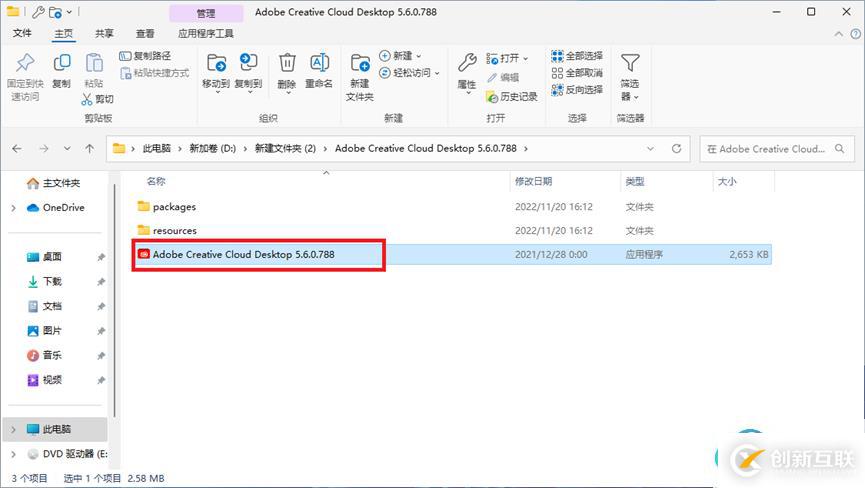
Task: Create a New folder from ribbon
Action: coord(360,77)
